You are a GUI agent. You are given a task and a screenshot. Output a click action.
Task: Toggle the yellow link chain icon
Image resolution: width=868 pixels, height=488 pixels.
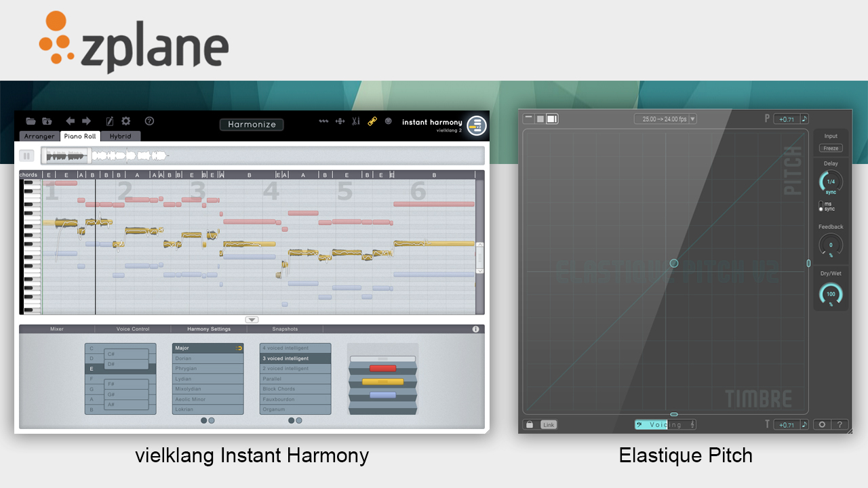(x=372, y=121)
